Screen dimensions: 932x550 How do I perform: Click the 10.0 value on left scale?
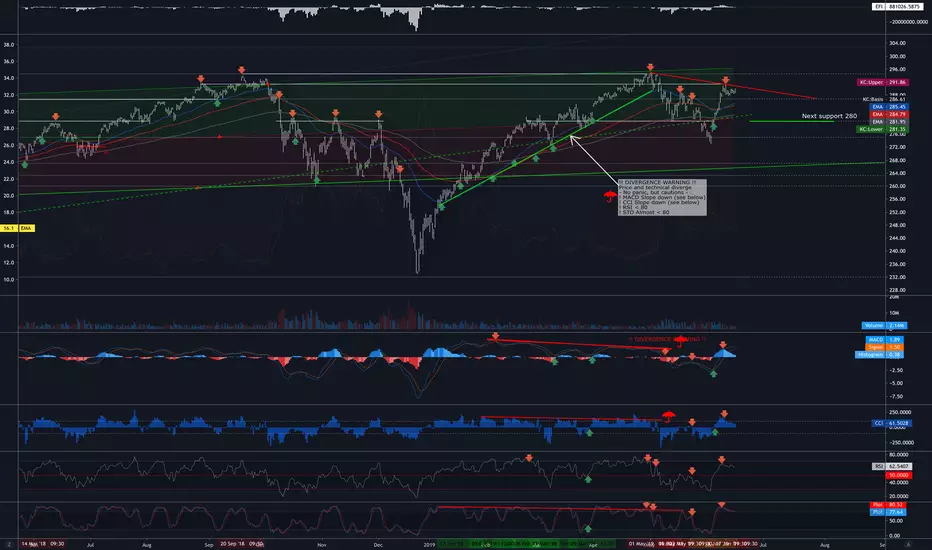pos(8,279)
